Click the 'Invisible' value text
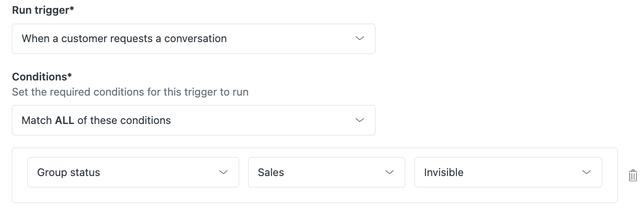 (444, 172)
